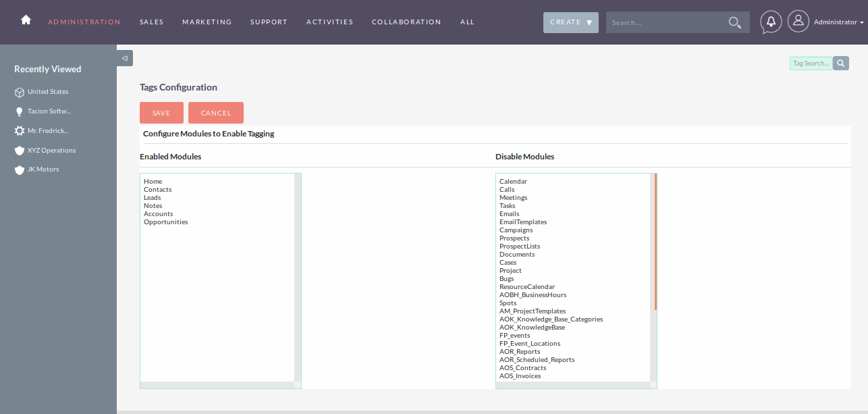Click the user profile avatar icon
Screen dimensions: 868x414
[798, 22]
